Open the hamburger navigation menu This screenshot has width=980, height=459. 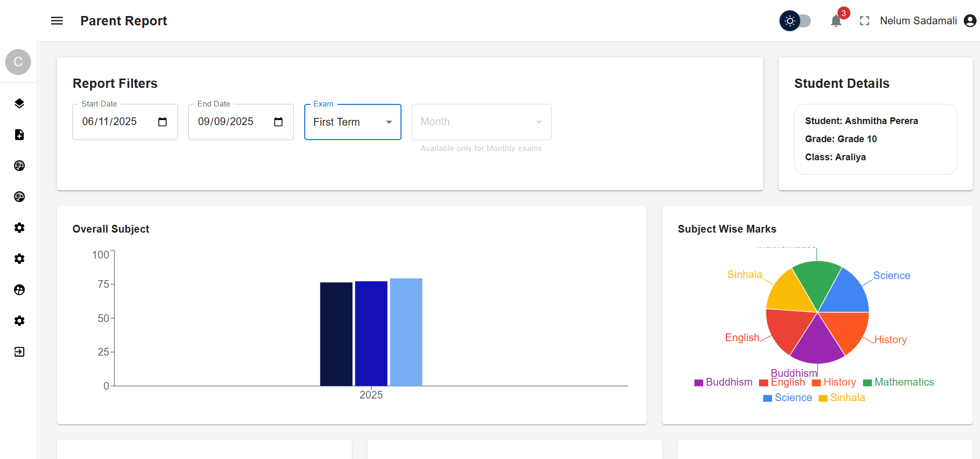click(x=57, y=21)
